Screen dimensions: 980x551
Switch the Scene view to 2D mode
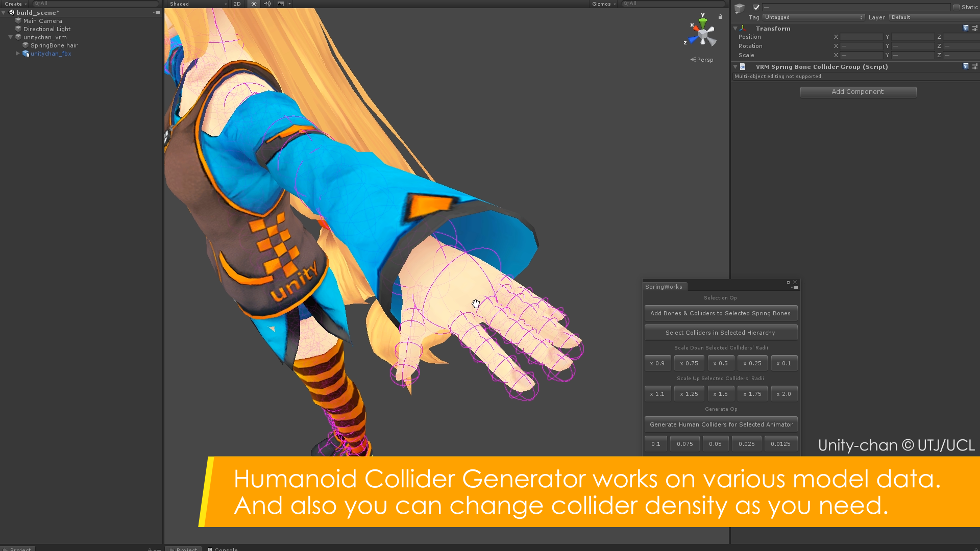pyautogui.click(x=236, y=4)
